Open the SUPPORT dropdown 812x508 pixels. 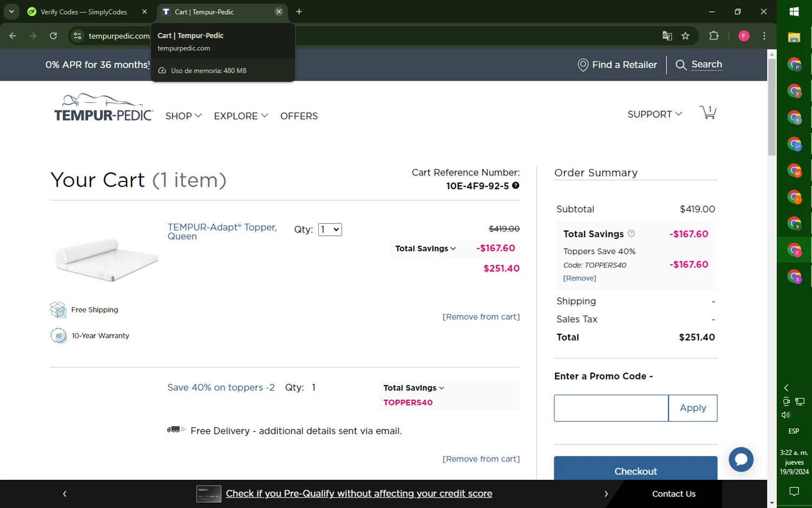(x=654, y=114)
